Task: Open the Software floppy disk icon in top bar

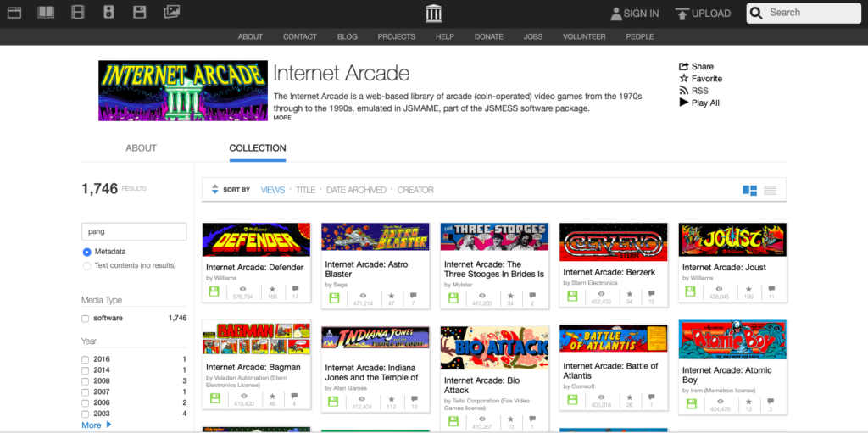Action: 140,12
